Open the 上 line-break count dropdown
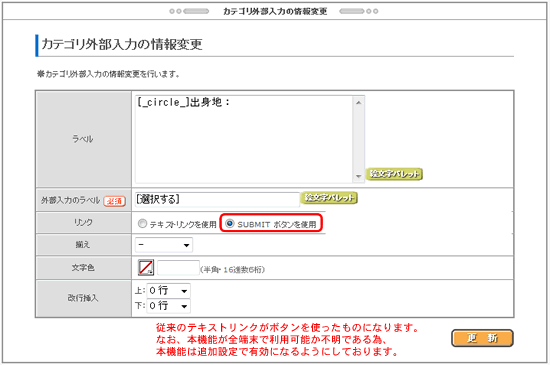Image resolution: width=550 pixels, height=365 pixels. click(x=168, y=291)
